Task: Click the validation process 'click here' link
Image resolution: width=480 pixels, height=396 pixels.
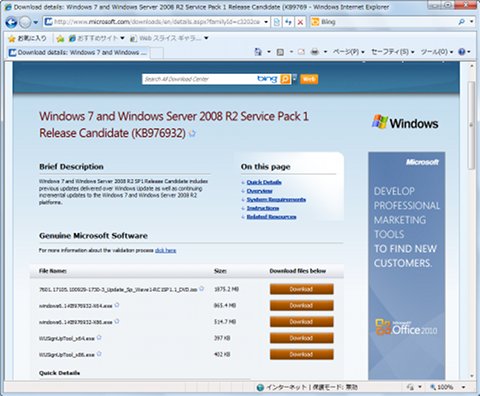Action: click(165, 250)
